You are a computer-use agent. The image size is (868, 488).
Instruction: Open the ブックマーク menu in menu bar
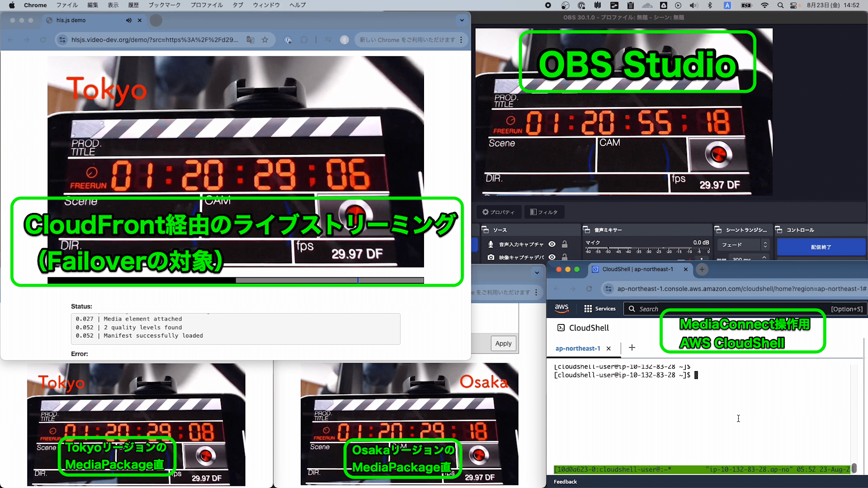164,5
